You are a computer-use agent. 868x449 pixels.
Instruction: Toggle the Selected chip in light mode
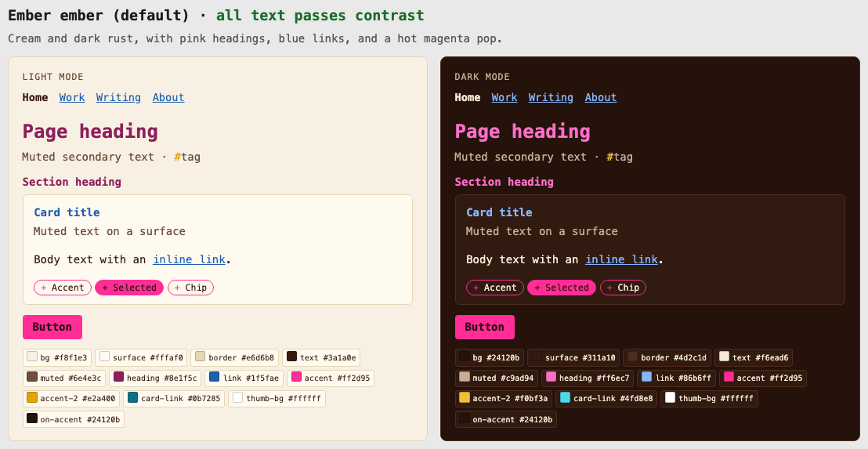[x=129, y=288]
